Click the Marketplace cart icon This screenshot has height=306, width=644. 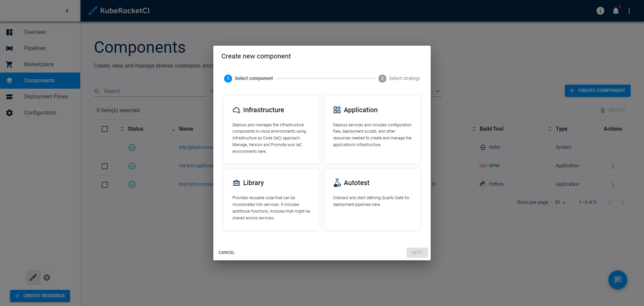9,64
